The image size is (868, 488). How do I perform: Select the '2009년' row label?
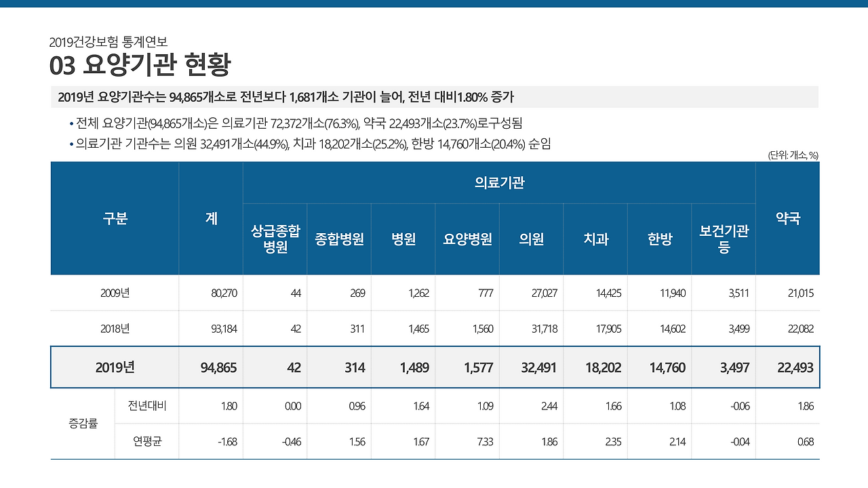pos(115,293)
